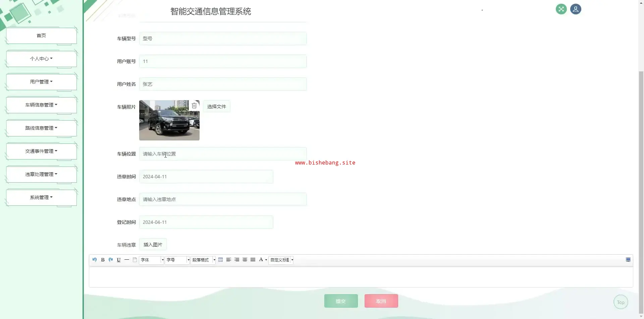Image resolution: width=644 pixels, height=319 pixels.
Task: Open the 字号 font size dropdown
Action: click(177, 260)
